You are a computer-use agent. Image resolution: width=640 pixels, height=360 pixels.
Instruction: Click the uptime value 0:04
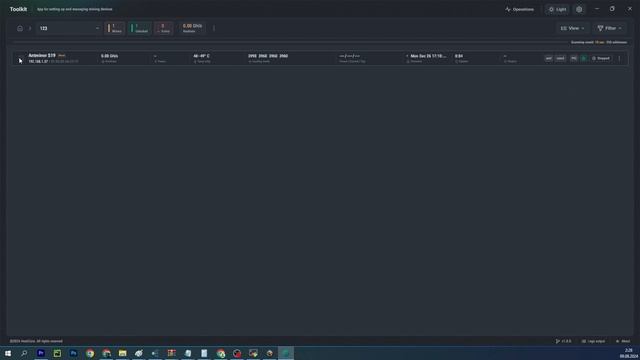point(459,56)
